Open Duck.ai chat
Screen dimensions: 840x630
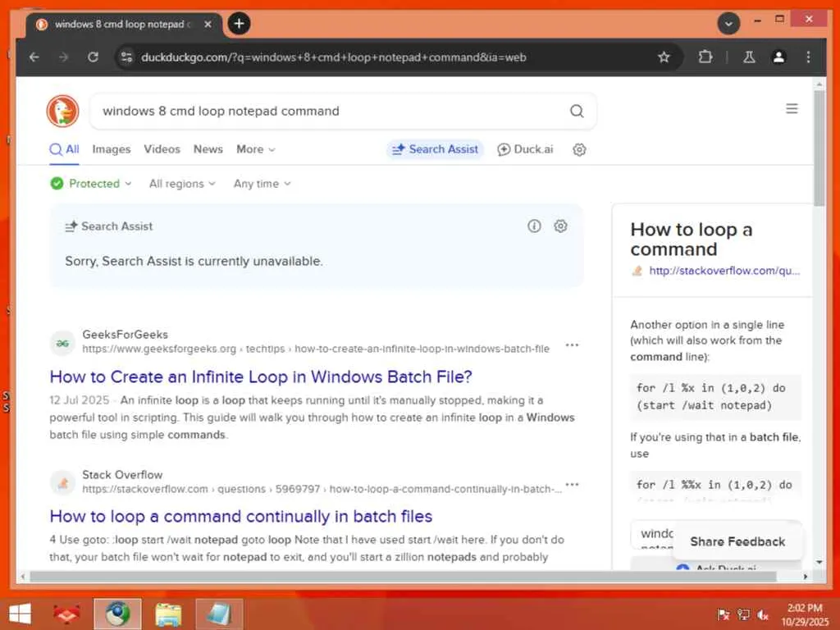click(525, 149)
